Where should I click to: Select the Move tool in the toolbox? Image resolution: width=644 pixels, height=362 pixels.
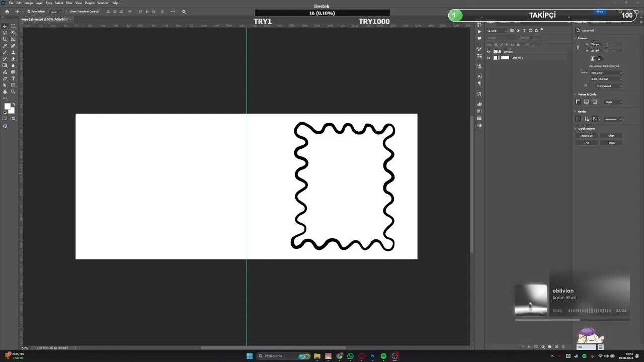5,26
